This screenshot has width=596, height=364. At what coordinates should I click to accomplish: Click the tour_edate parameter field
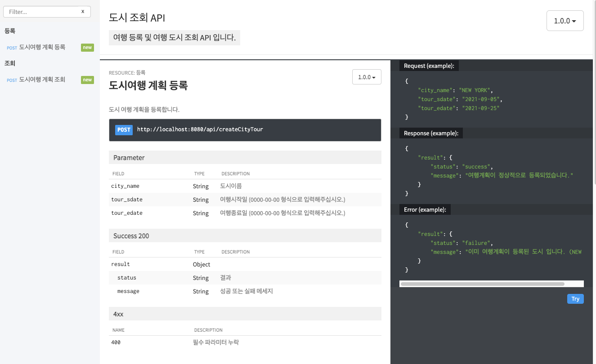pyautogui.click(x=127, y=213)
